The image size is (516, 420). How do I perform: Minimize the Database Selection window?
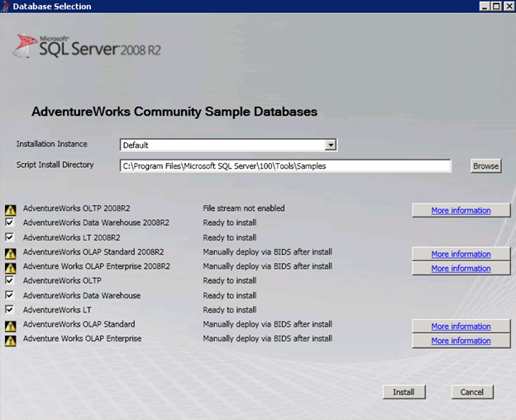coord(485,7)
